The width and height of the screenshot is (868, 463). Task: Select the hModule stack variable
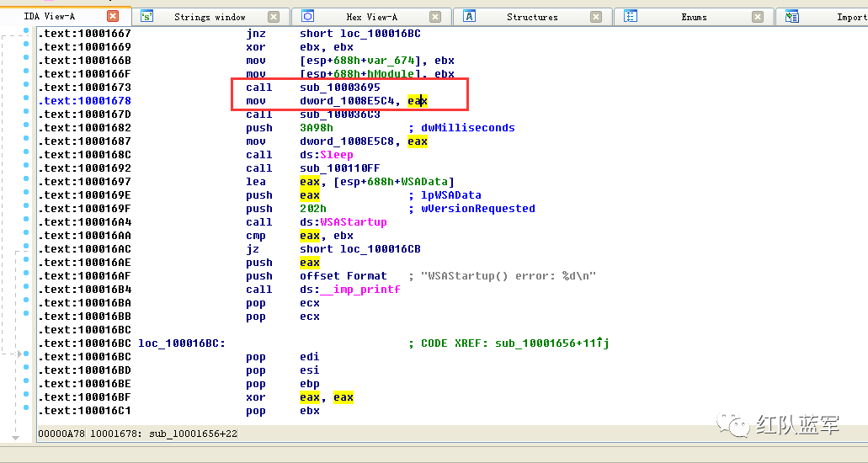pyautogui.click(x=391, y=74)
